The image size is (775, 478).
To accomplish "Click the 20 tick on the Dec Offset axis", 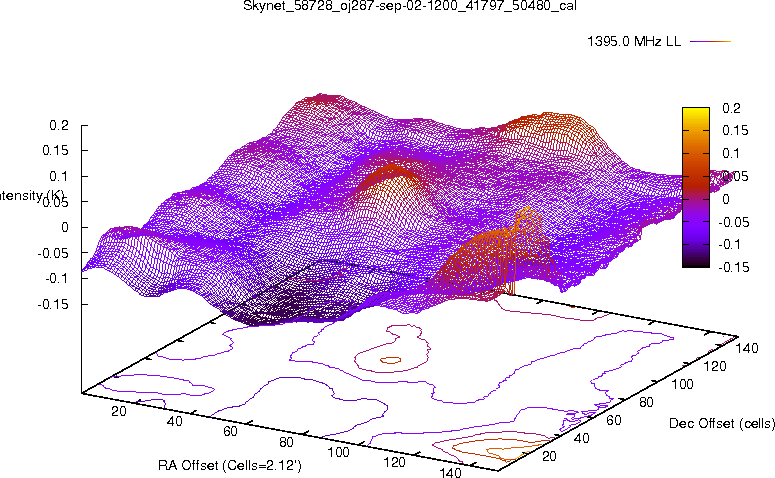I will tap(549, 456).
